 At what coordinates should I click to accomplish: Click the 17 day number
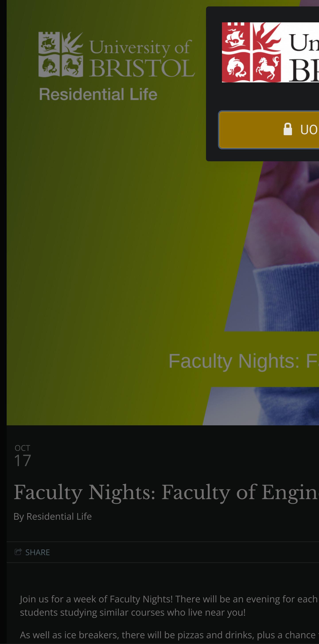[23, 461]
